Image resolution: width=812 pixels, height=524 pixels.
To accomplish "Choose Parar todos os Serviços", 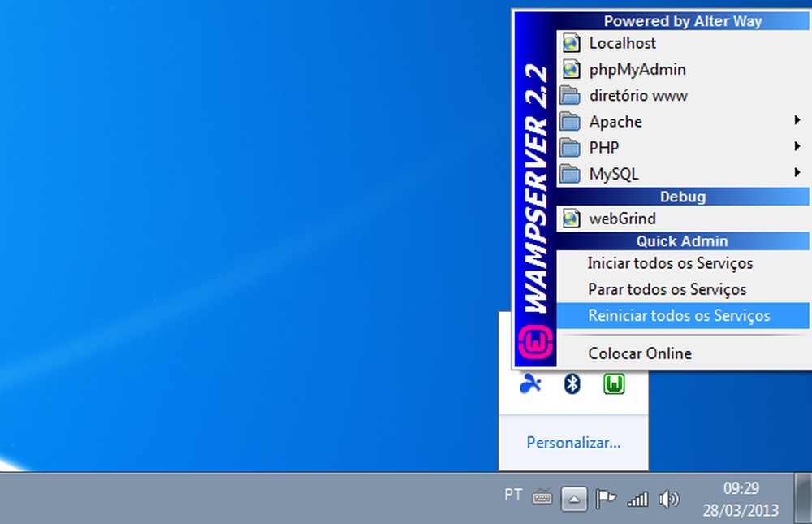I will 669,289.
